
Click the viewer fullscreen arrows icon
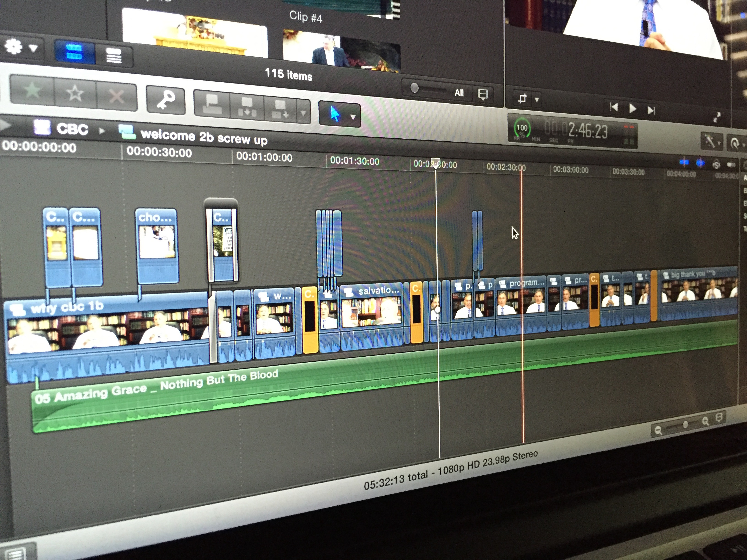[717, 117]
